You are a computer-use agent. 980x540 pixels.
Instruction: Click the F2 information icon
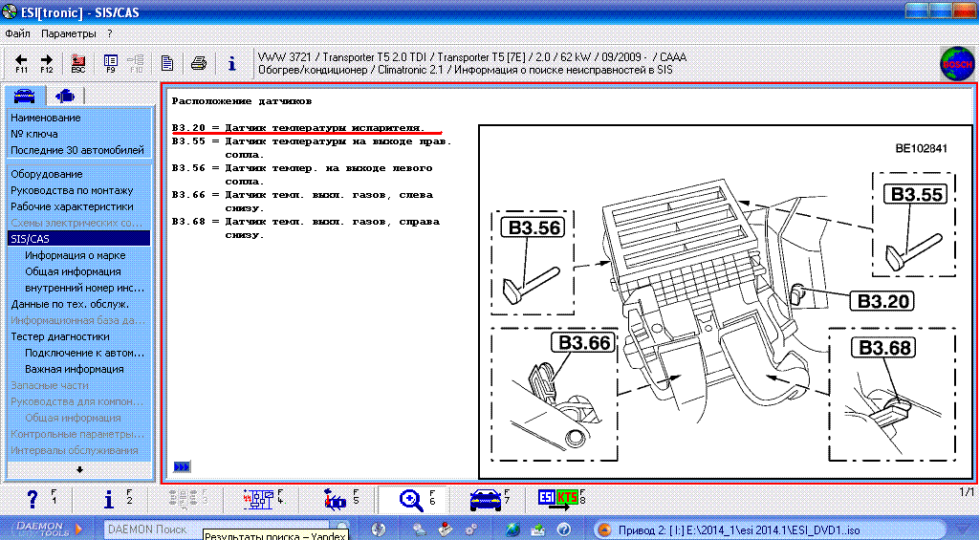click(x=109, y=499)
